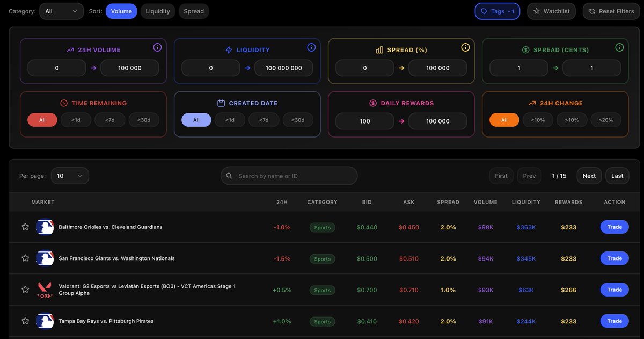Viewport: 644px width, 339px height.
Task: Show info tooltip for Liquidity filter
Action: pos(311,47)
